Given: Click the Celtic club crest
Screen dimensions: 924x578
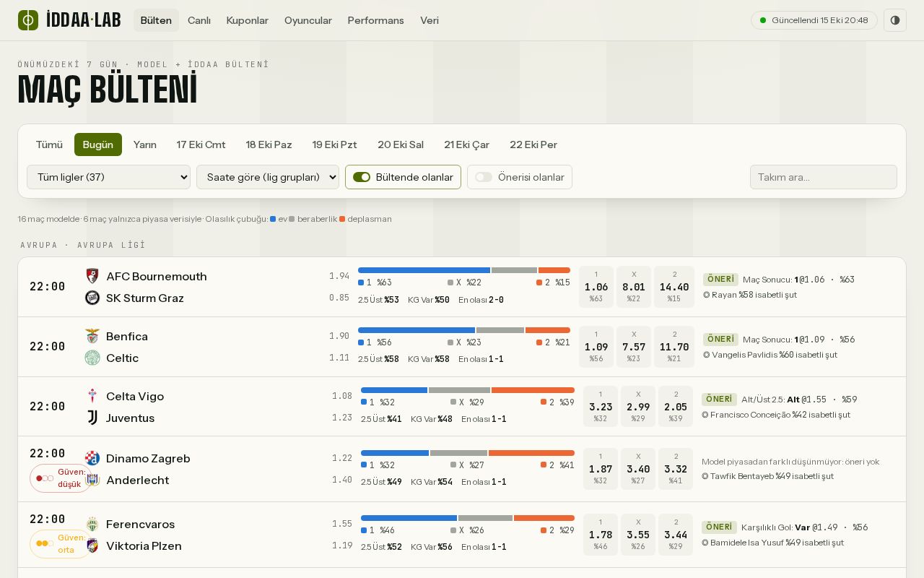Looking at the screenshot, I should tap(92, 358).
